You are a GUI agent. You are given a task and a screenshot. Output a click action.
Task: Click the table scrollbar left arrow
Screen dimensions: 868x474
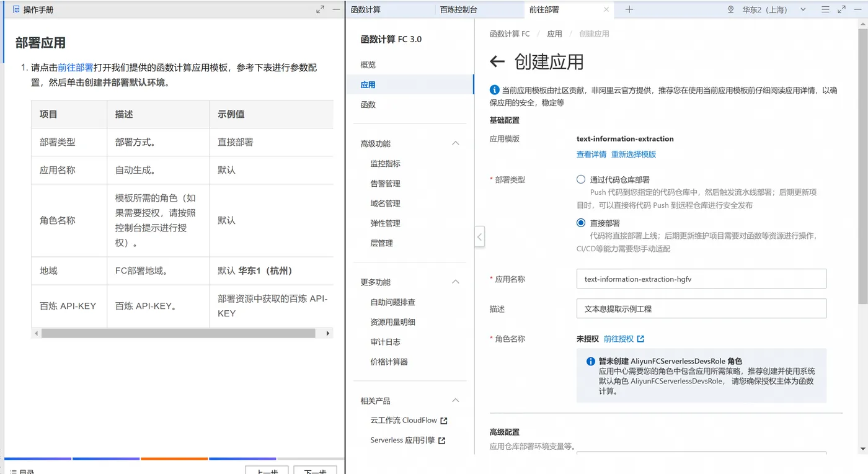pyautogui.click(x=36, y=333)
